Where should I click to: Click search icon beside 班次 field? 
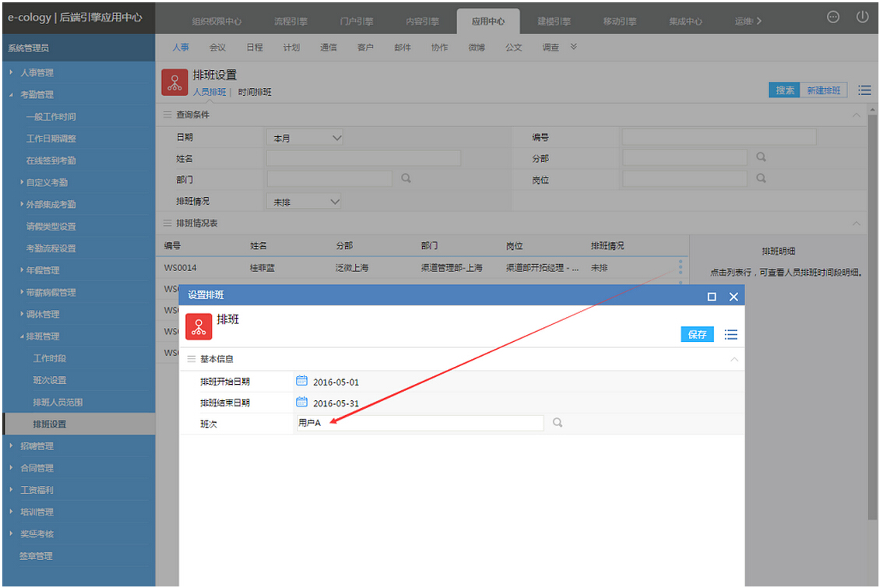tap(557, 423)
